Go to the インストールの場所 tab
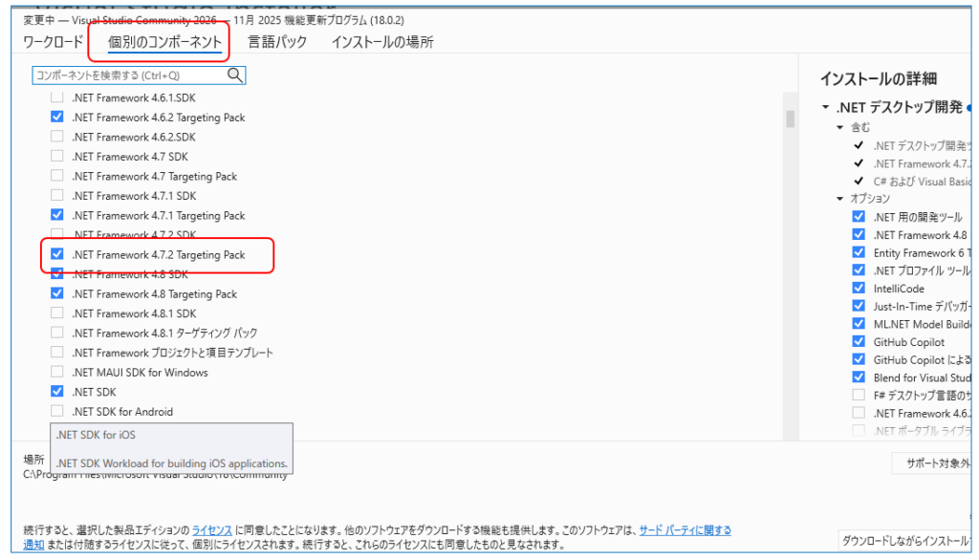The image size is (979, 560). point(381,42)
